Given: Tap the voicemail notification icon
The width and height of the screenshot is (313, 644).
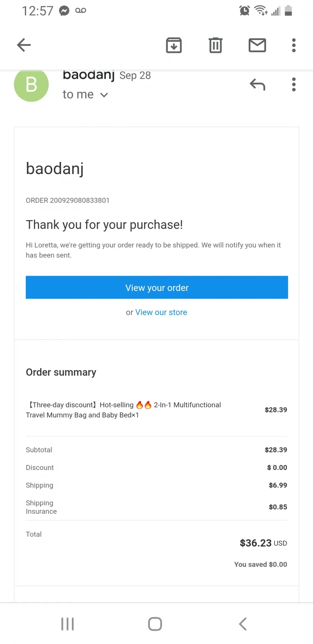Looking at the screenshot, I should click(81, 11).
